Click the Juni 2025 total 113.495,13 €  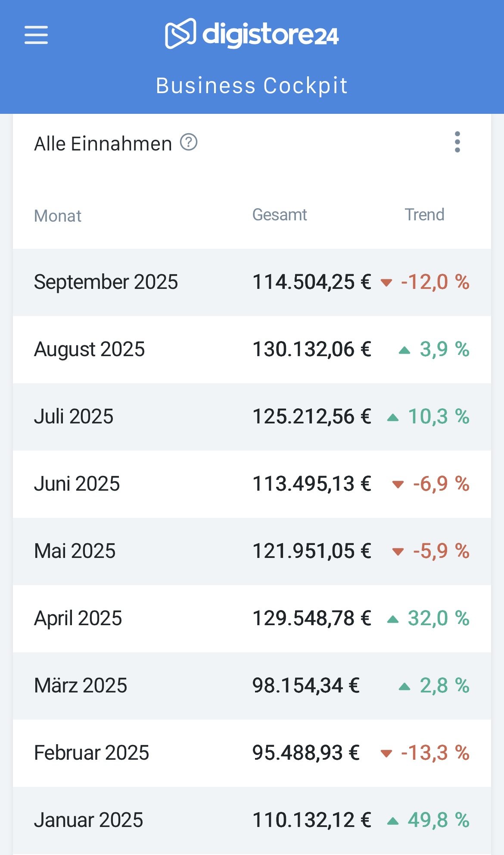[311, 484]
